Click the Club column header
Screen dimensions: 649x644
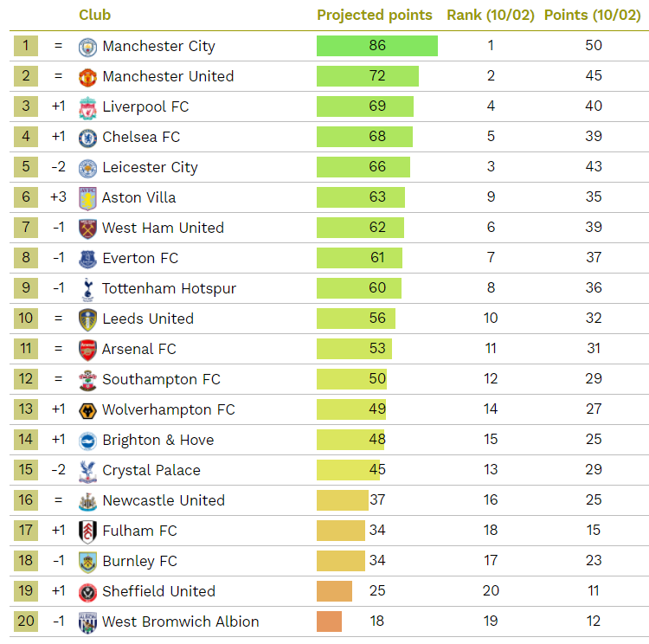(x=94, y=15)
